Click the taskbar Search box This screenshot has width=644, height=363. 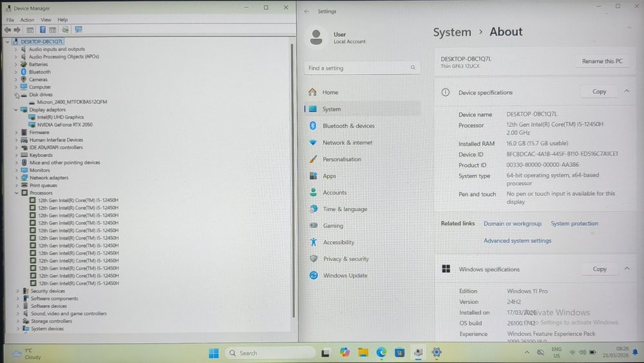270,353
